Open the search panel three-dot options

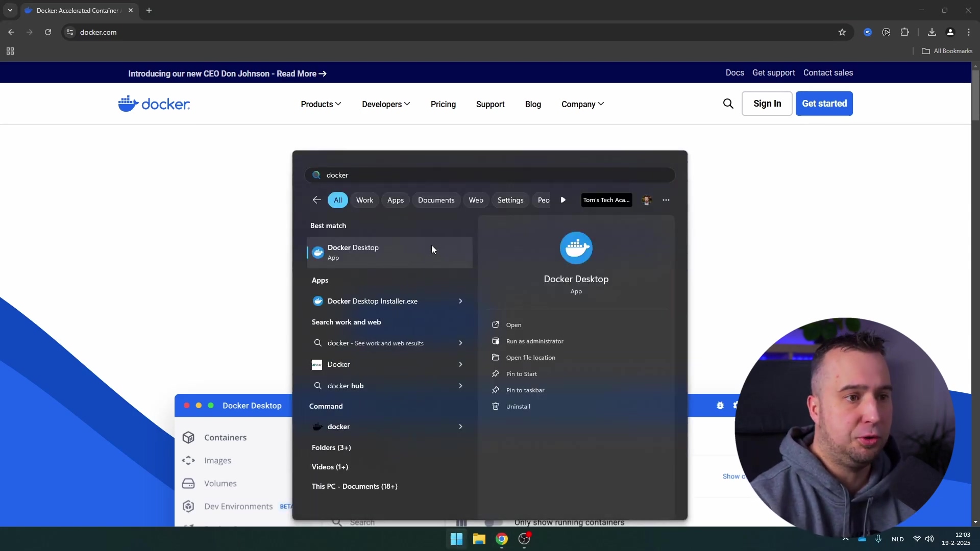(x=666, y=200)
